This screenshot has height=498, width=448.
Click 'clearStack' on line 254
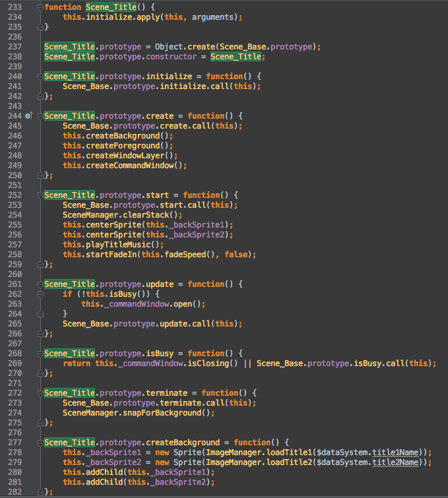click(x=146, y=215)
